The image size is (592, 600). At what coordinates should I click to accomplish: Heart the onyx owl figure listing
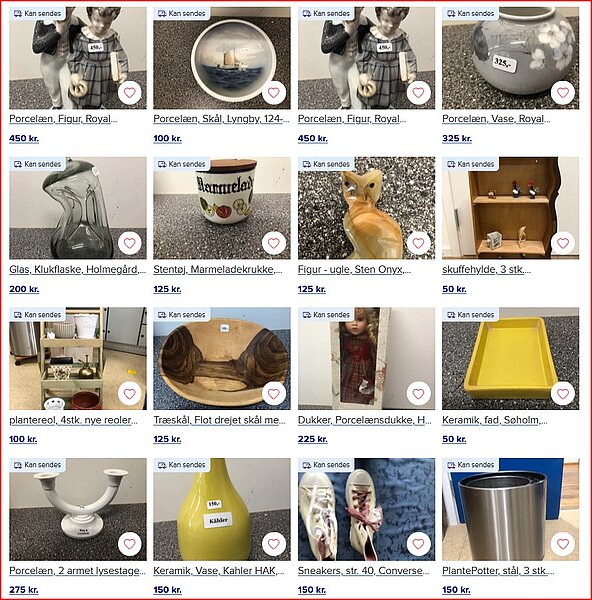418,243
